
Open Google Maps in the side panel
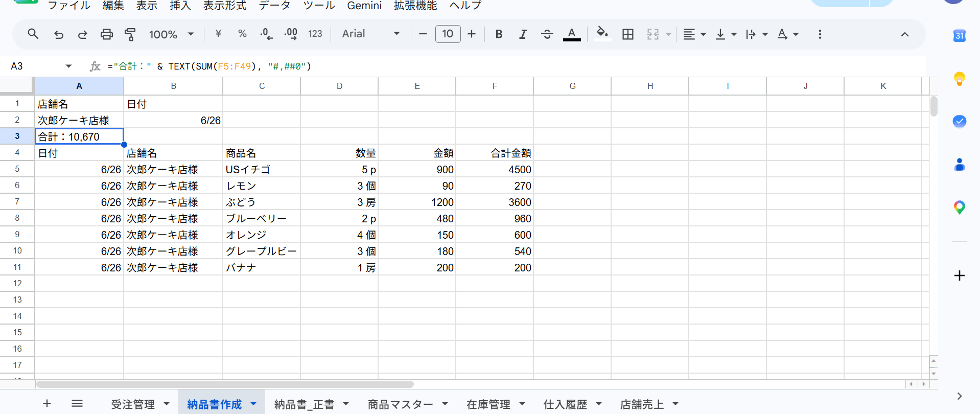pos(959,207)
